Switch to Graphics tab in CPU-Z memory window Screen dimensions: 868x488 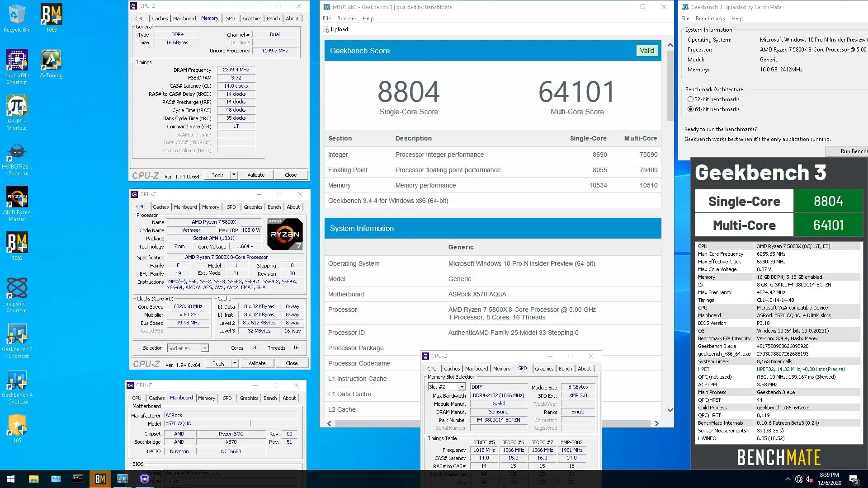pyautogui.click(x=252, y=19)
